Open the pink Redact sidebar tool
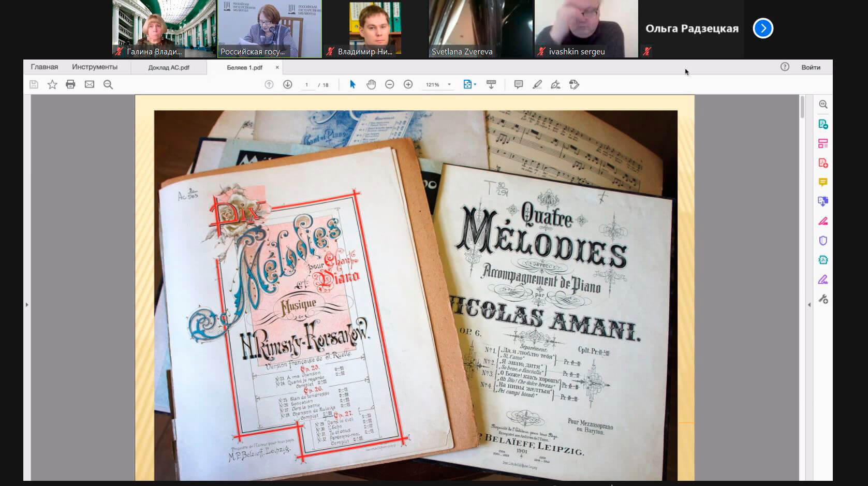Image resolution: width=868 pixels, height=486 pixels. (x=823, y=221)
